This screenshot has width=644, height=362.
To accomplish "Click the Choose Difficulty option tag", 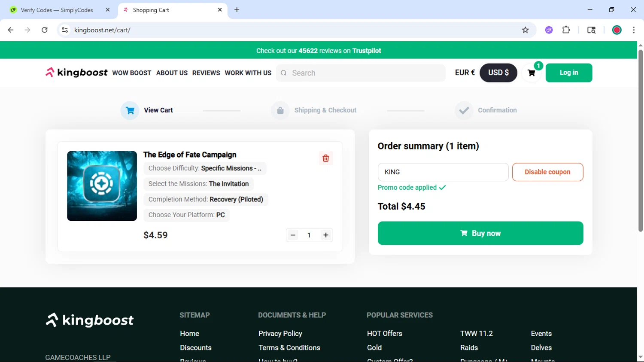I will click(205, 168).
